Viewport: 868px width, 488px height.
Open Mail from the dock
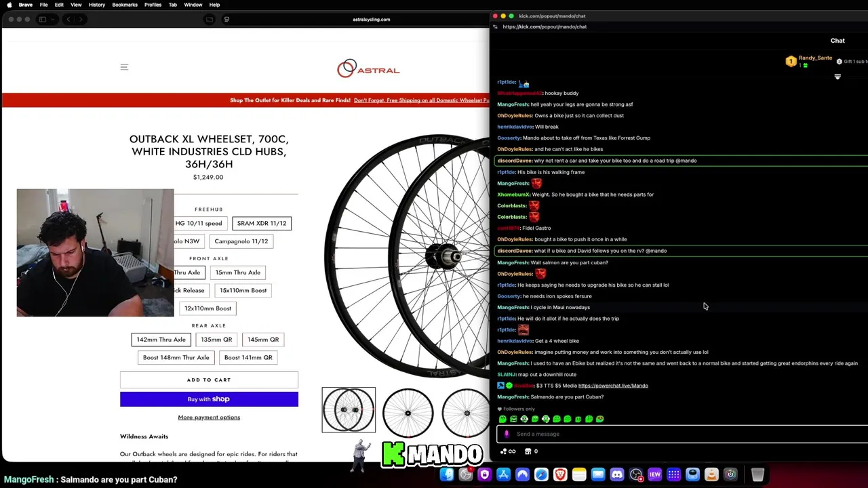pyautogui.click(x=598, y=474)
